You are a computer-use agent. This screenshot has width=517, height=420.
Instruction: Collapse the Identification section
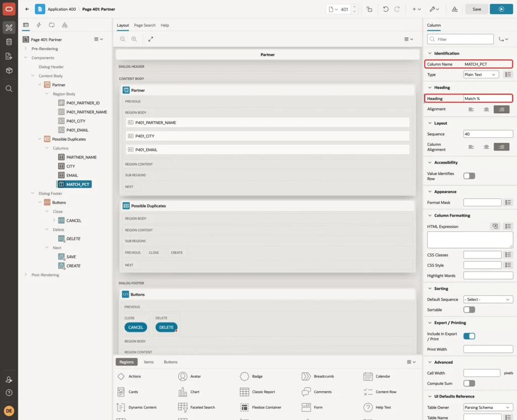coord(430,53)
